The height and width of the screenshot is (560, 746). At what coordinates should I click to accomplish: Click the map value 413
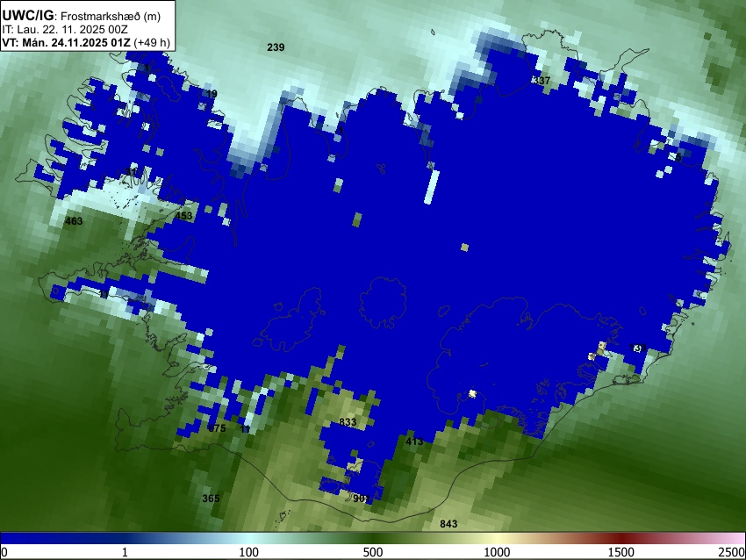(x=414, y=442)
